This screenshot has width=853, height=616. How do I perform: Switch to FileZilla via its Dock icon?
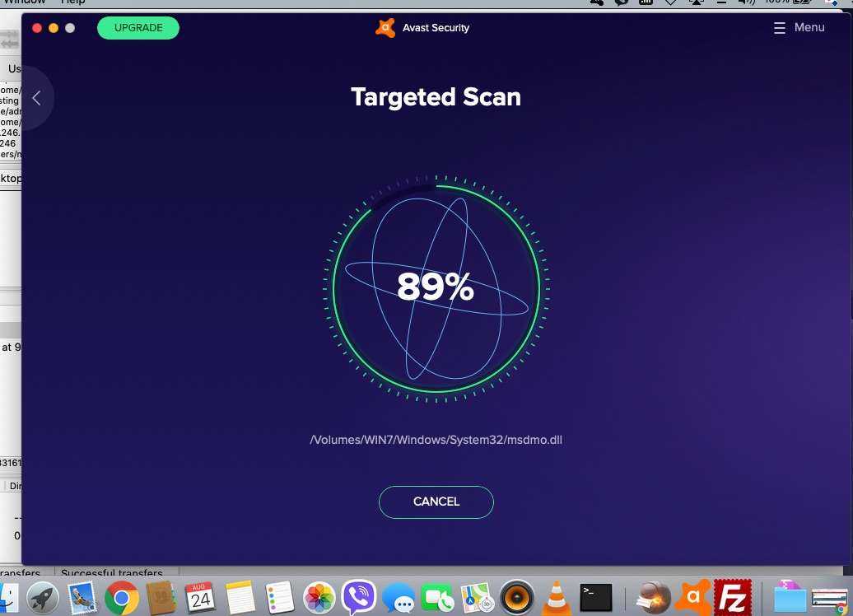coord(732,598)
